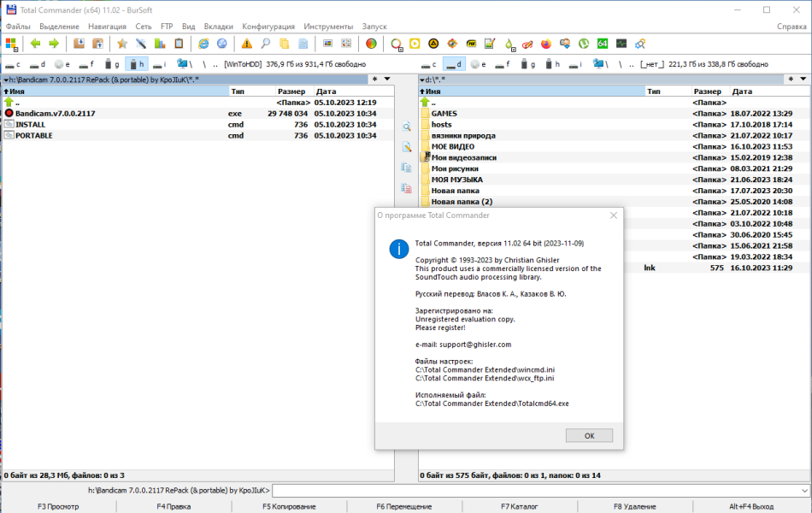
Task: Select Bandicam.v7.0.0.2117 exe file
Action: pyautogui.click(x=198, y=114)
